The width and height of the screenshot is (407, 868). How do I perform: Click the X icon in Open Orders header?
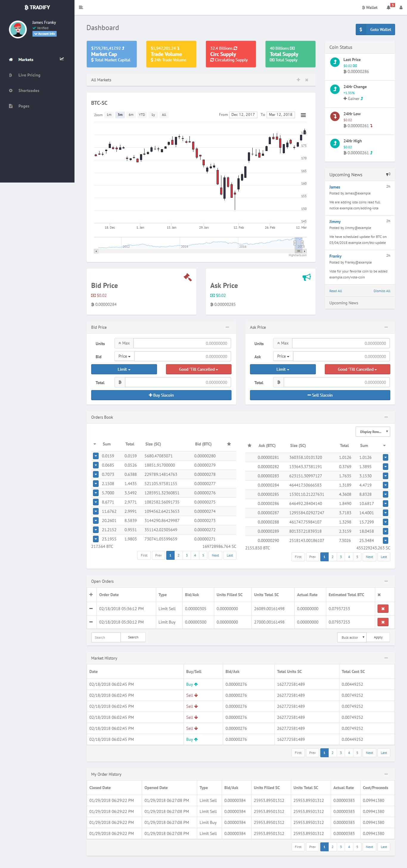pyautogui.click(x=379, y=595)
